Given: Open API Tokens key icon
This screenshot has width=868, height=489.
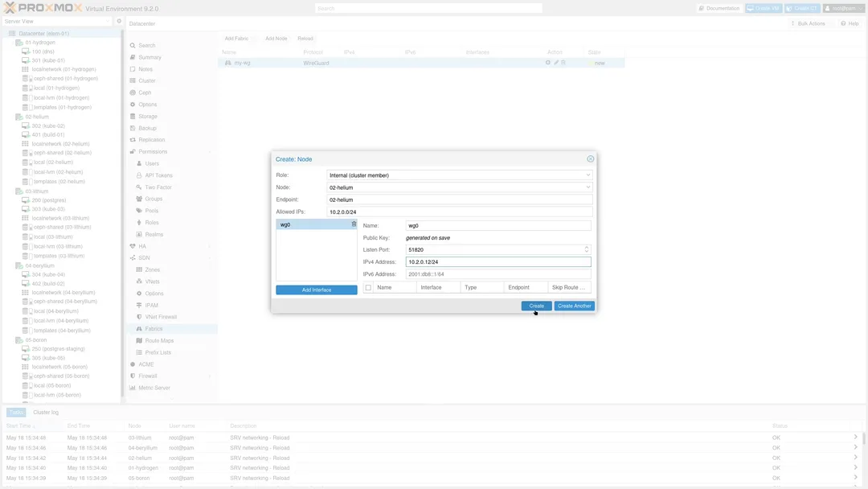Looking at the screenshot, I should pyautogui.click(x=139, y=175).
